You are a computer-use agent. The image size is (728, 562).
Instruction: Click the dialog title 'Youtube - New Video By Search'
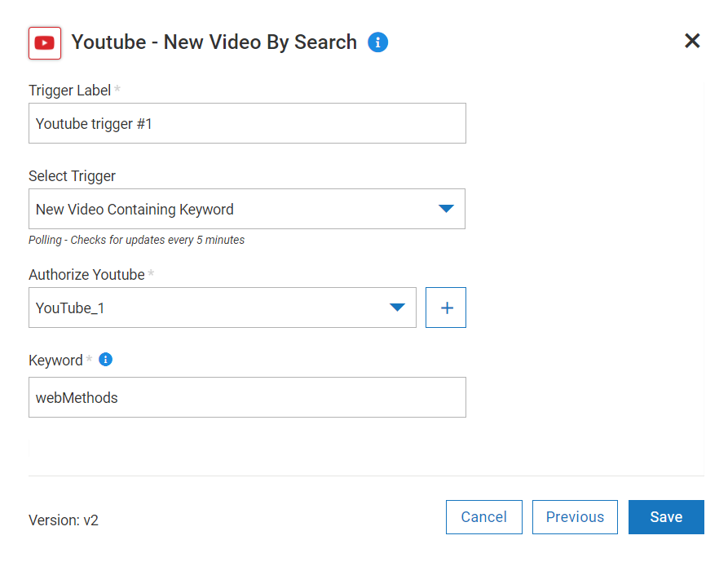click(x=214, y=42)
